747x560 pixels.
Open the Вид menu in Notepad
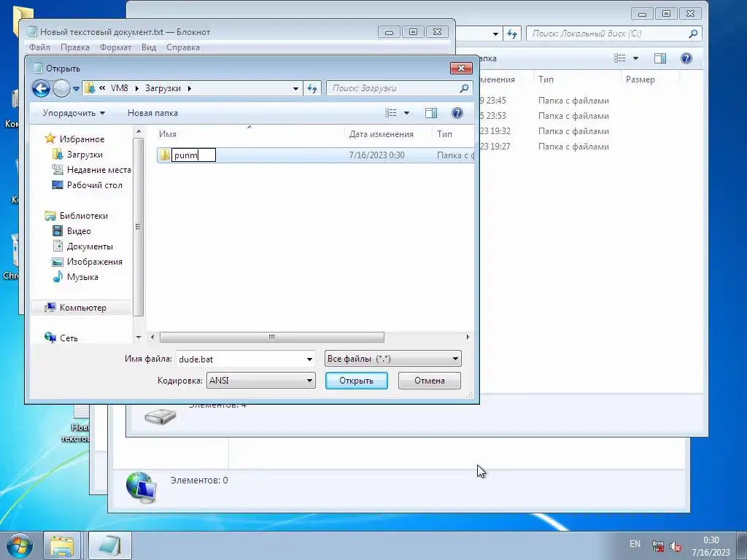click(x=149, y=47)
